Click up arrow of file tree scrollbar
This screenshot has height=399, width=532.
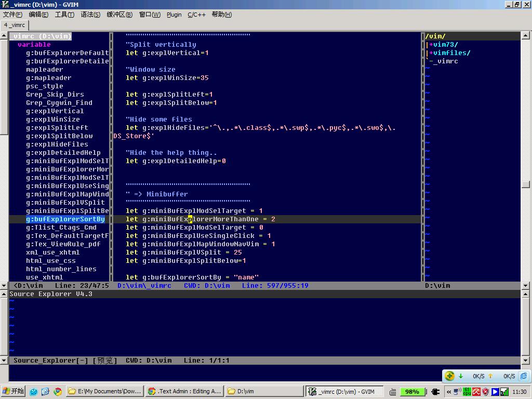point(525,36)
